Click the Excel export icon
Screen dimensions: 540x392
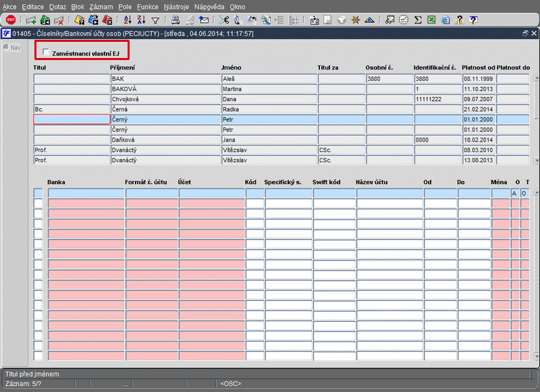[431, 20]
